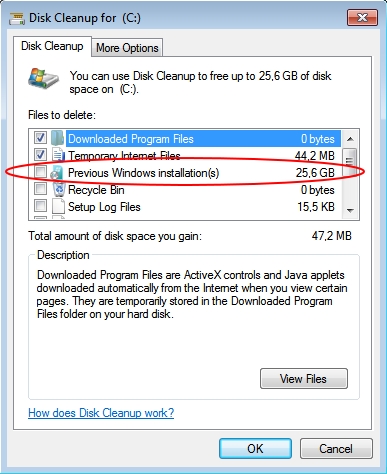
Task: Click the file list scroll down arrow
Action: [350, 210]
